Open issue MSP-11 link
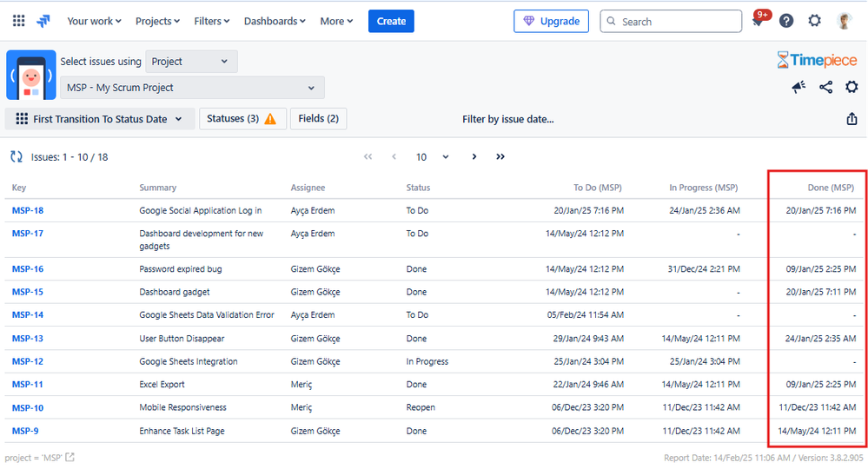The height and width of the screenshot is (469, 868). point(28,385)
